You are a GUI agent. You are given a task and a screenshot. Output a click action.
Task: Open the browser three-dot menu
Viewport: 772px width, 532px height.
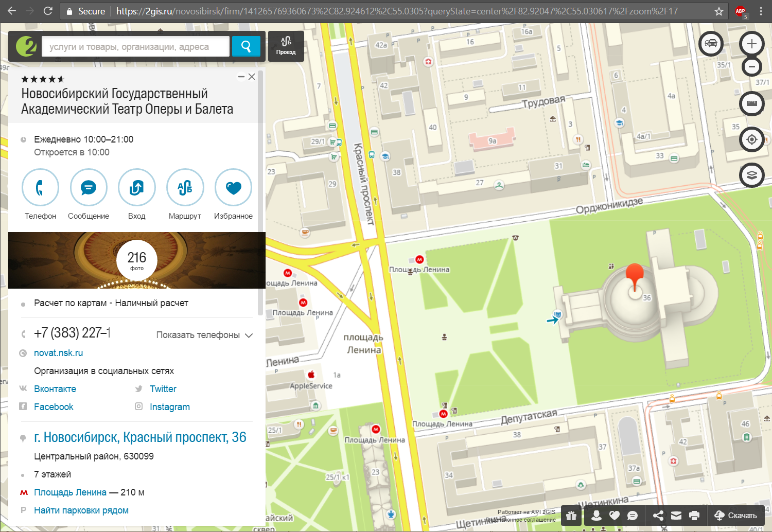761,11
